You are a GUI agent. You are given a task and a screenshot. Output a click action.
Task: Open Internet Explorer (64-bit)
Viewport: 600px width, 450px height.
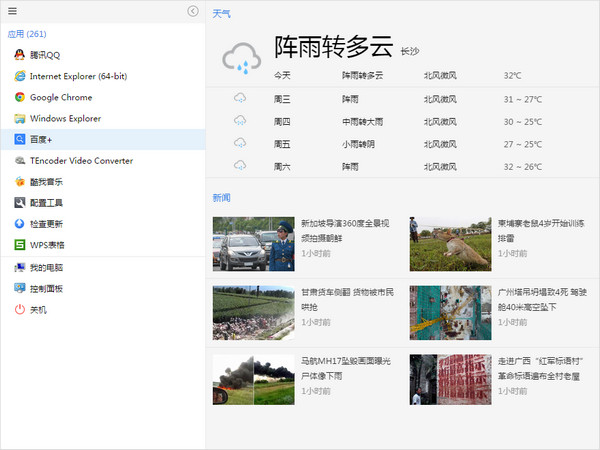(78, 76)
